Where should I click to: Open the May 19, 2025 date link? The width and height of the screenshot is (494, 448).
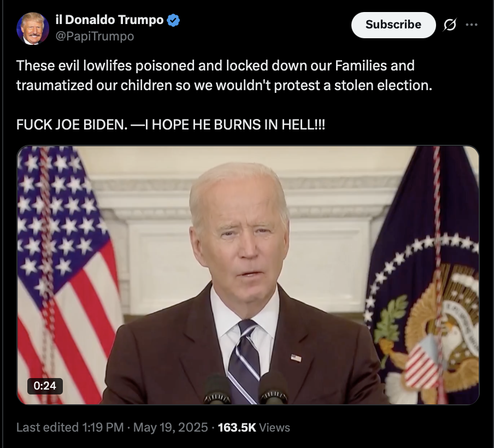click(x=170, y=428)
